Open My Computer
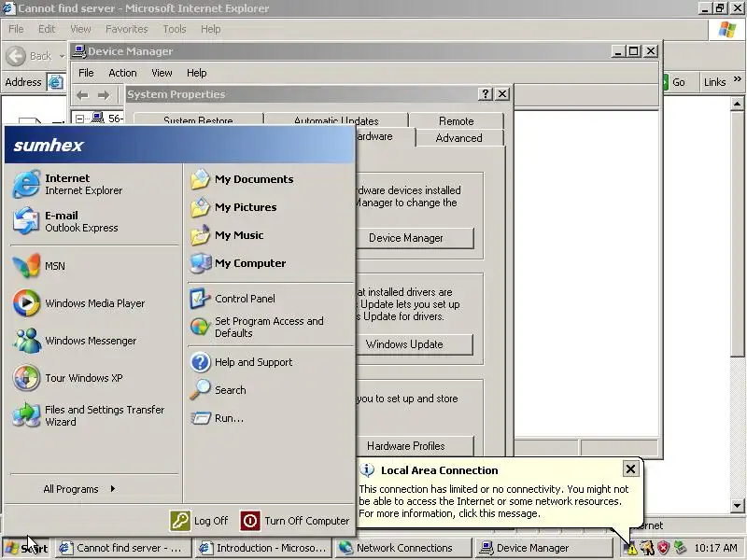Screen dimensions: 747x560 point(270,263)
